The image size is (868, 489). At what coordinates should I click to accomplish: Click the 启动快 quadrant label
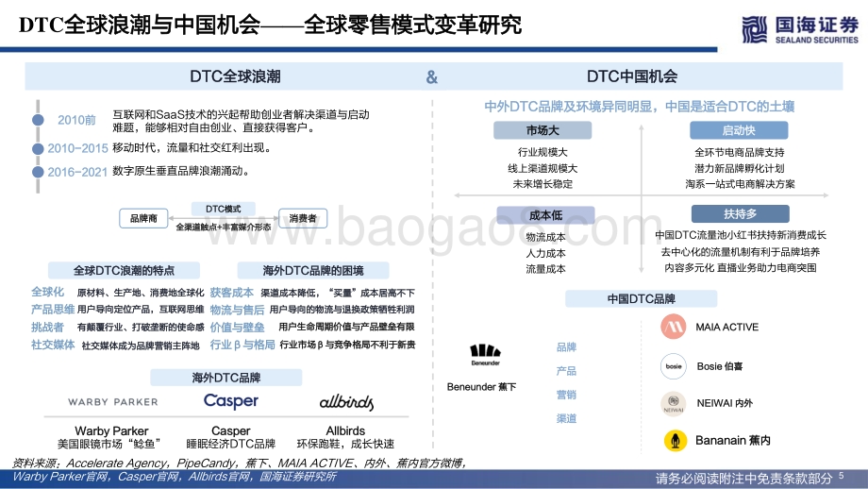pos(739,130)
